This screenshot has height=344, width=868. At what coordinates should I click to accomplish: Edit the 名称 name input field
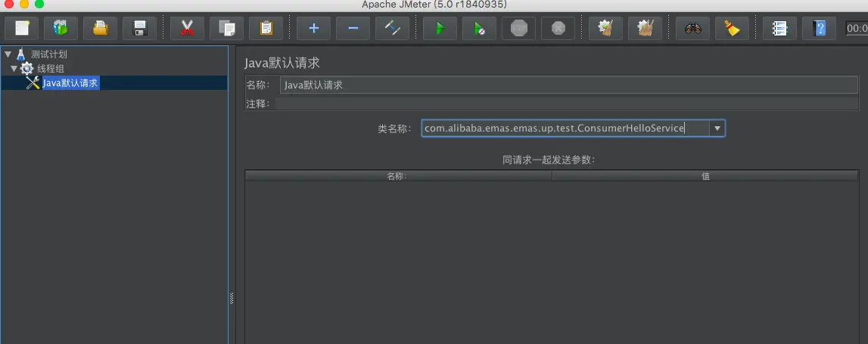(568, 85)
